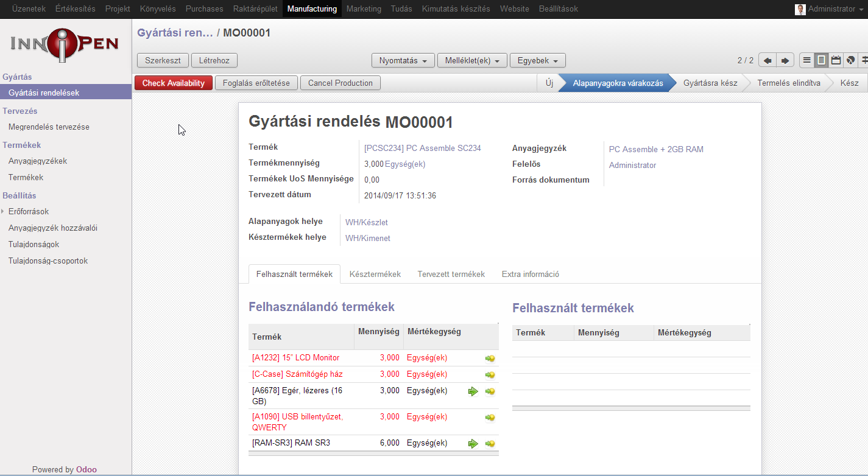Open the Beállítások top menu

pos(559,9)
